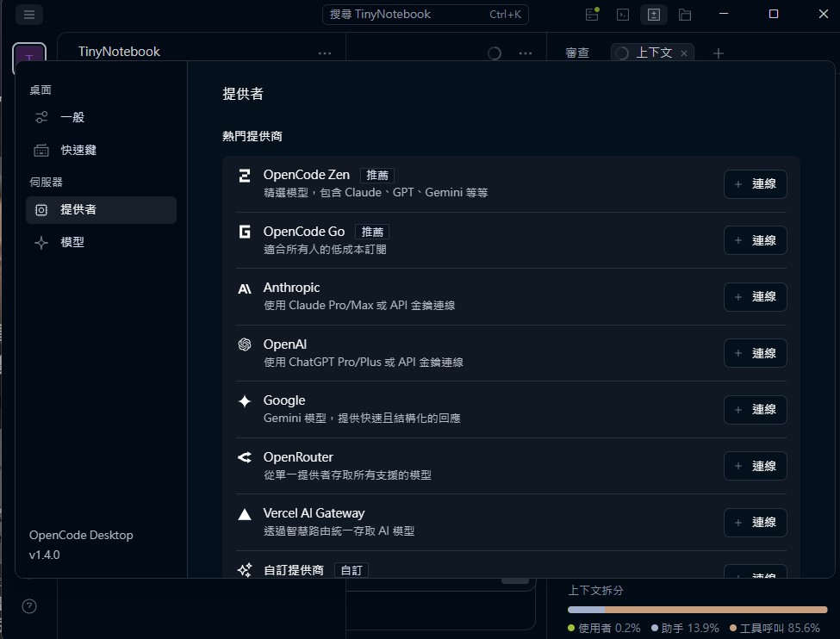Click the 搜尋 TinyNotebook search field
This screenshot has height=639, width=840.
[426, 15]
